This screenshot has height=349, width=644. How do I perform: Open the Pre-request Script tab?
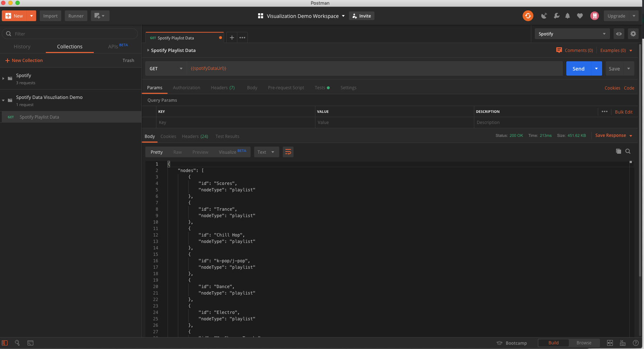(x=286, y=87)
